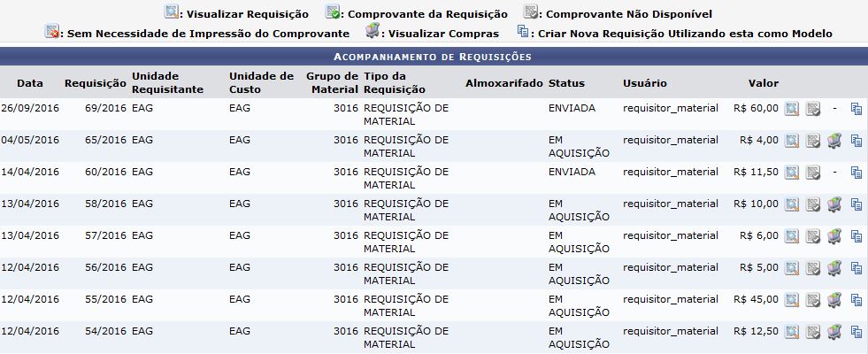
Task: Create new requisition using 69/2016 as model
Action: click(x=856, y=109)
